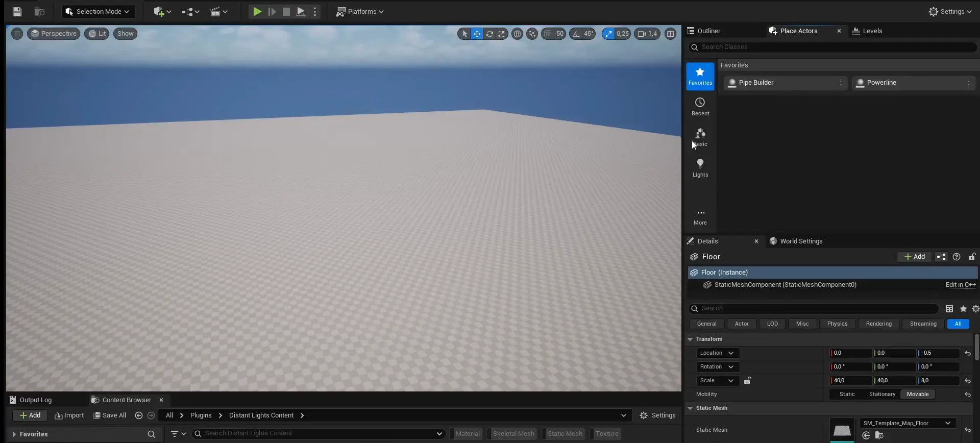980x443 pixels.
Task: Click the Details property search field
Action: click(813, 308)
